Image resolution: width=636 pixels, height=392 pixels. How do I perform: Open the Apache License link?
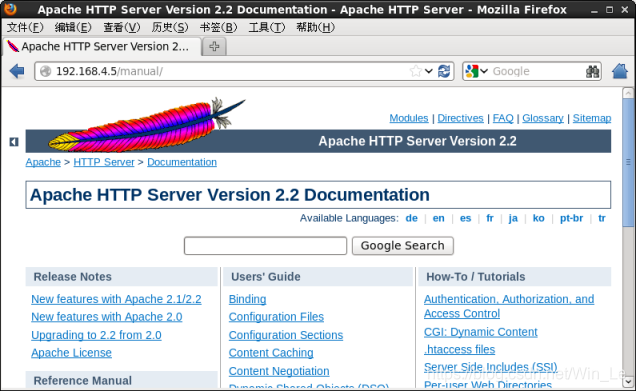click(x=71, y=353)
